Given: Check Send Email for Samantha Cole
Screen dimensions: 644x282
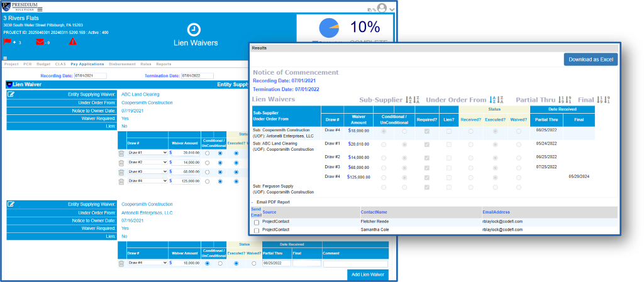Looking at the screenshot, I should [256, 231].
